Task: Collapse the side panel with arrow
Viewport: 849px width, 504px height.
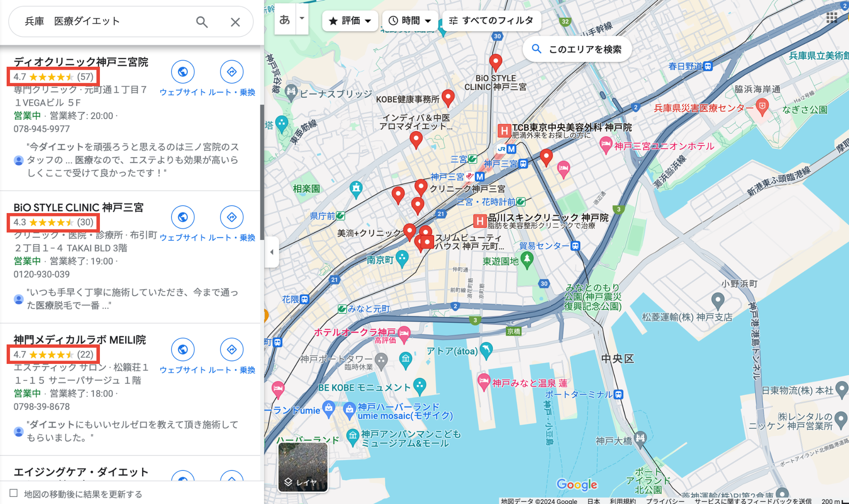Action: coord(272,252)
